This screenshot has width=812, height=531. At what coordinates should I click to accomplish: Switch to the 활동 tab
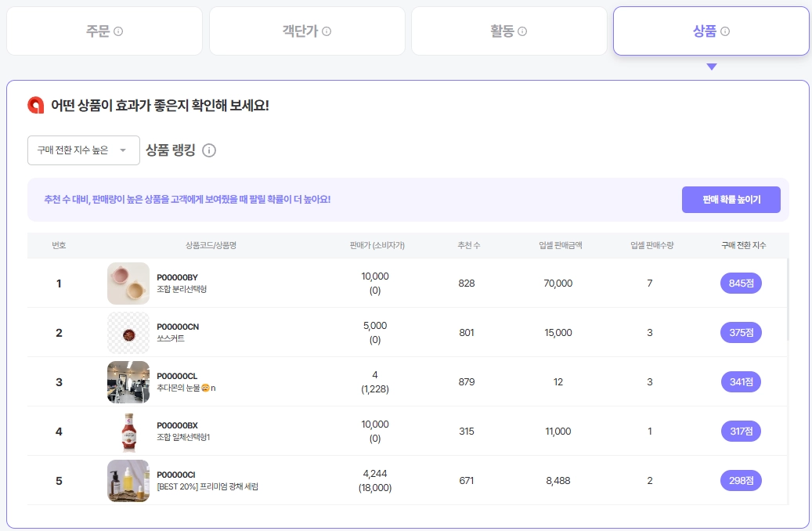pyautogui.click(x=509, y=31)
